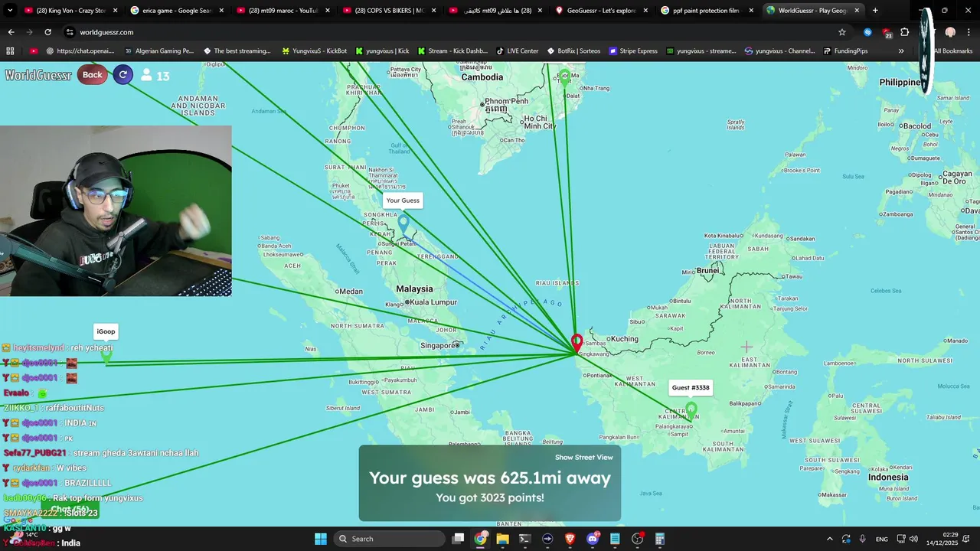Click the blue reload round icon

[x=122, y=74]
